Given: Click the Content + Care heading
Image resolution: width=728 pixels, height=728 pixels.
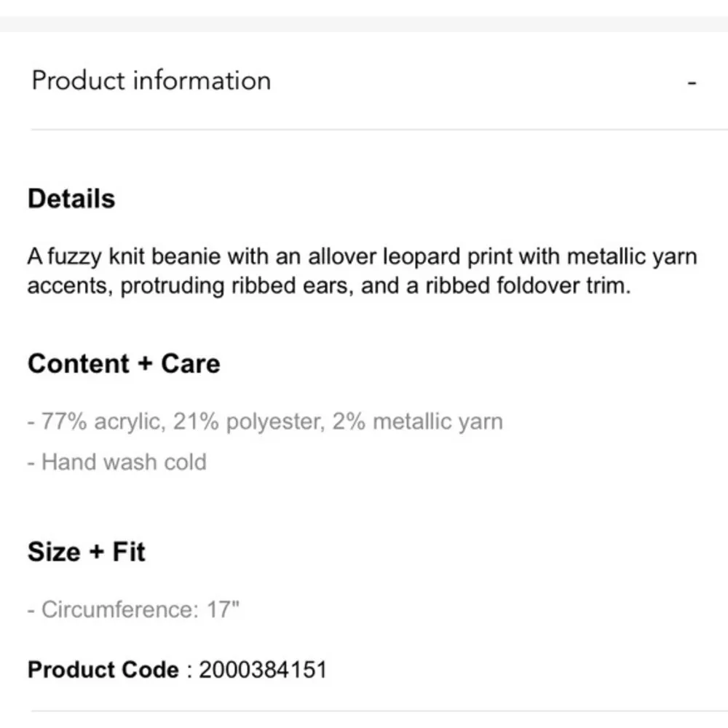Looking at the screenshot, I should click(x=124, y=363).
